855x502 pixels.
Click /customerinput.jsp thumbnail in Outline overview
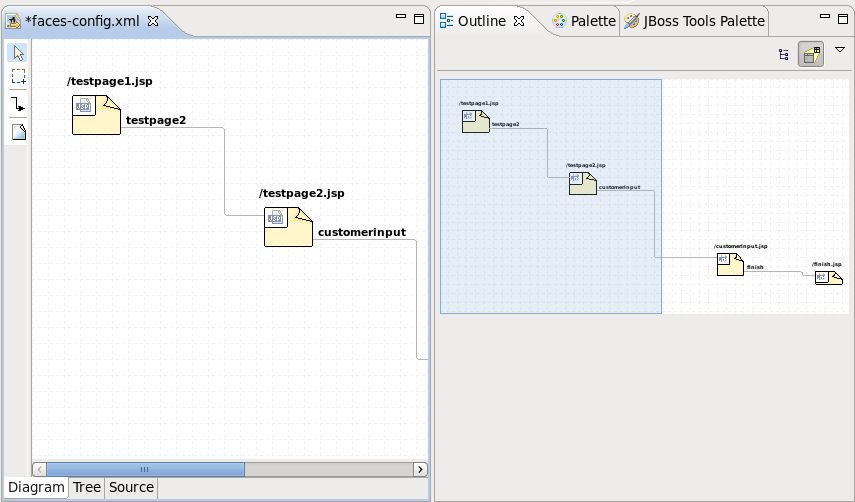tap(730, 264)
